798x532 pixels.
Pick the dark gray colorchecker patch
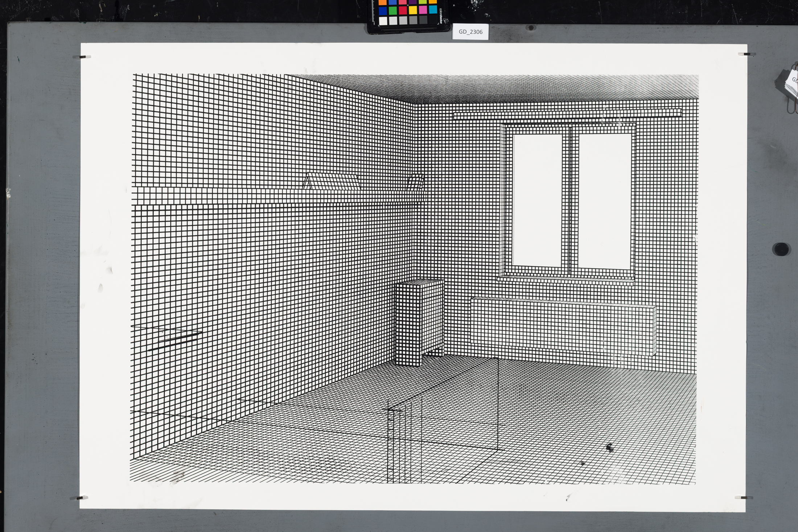pos(423,20)
